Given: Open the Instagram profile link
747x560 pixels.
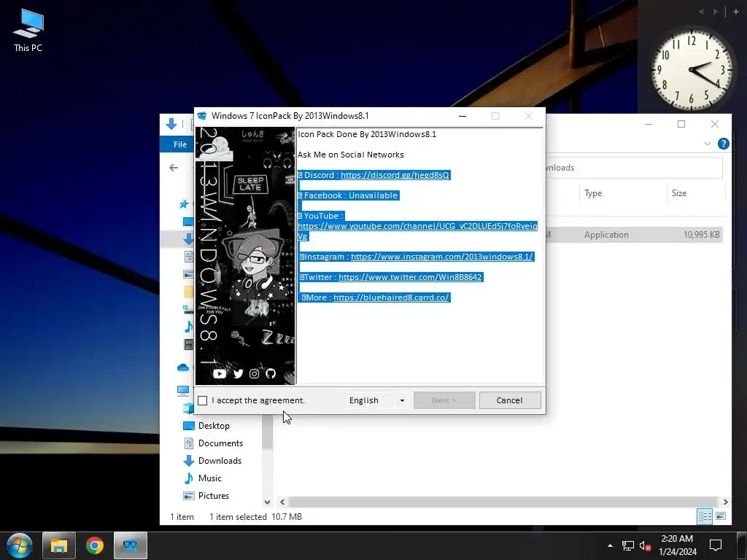Looking at the screenshot, I should (x=441, y=257).
